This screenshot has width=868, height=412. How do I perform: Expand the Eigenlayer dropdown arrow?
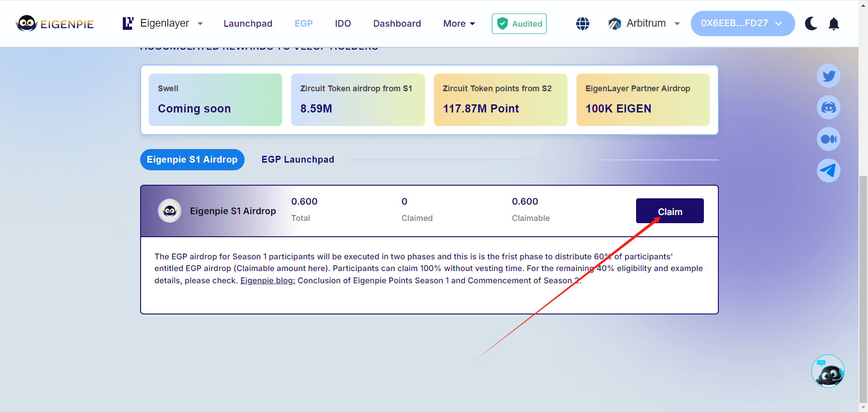coord(200,23)
